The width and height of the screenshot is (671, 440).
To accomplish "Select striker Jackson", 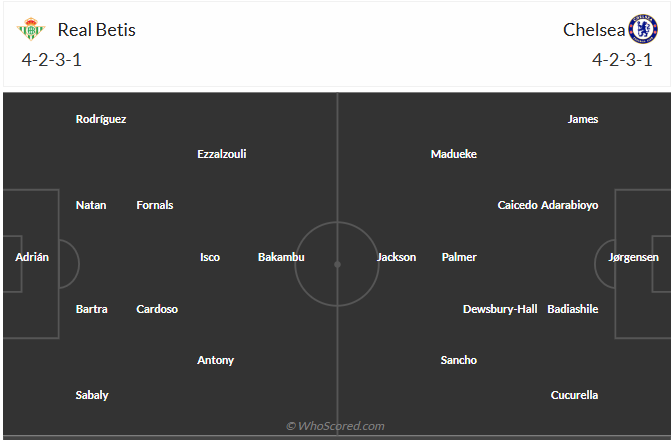I will pyautogui.click(x=396, y=257).
